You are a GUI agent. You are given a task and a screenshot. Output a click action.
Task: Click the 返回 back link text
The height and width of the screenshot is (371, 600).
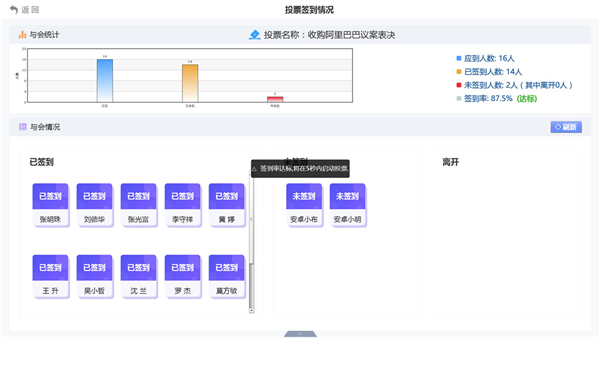point(30,10)
